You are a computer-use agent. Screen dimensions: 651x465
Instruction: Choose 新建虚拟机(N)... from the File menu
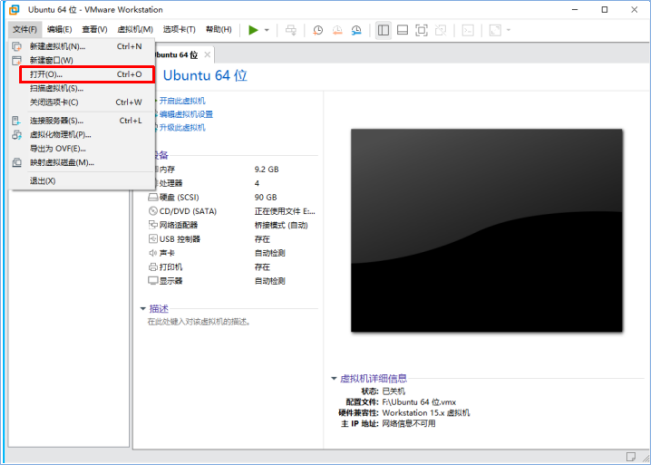pos(82,46)
